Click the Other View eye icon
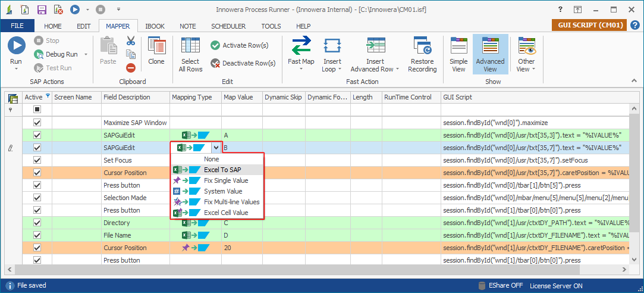The image size is (644, 293). click(526, 45)
